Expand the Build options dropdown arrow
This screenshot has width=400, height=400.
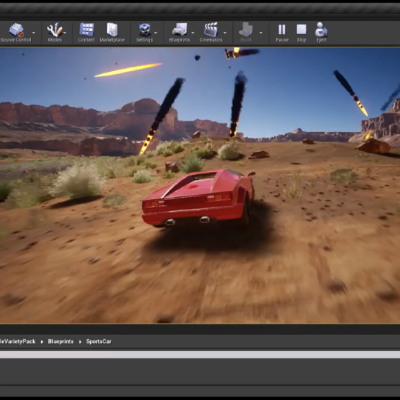coord(261,33)
